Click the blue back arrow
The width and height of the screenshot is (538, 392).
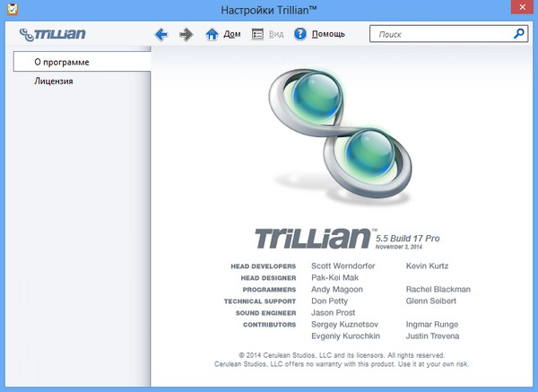(161, 35)
